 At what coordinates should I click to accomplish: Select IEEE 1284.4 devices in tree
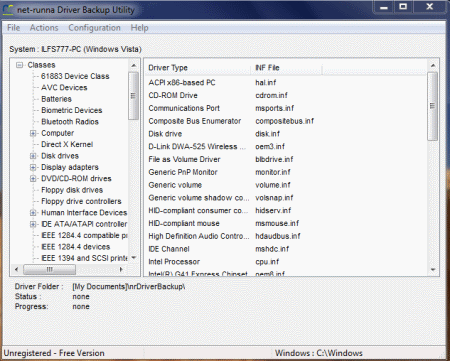coord(75,247)
